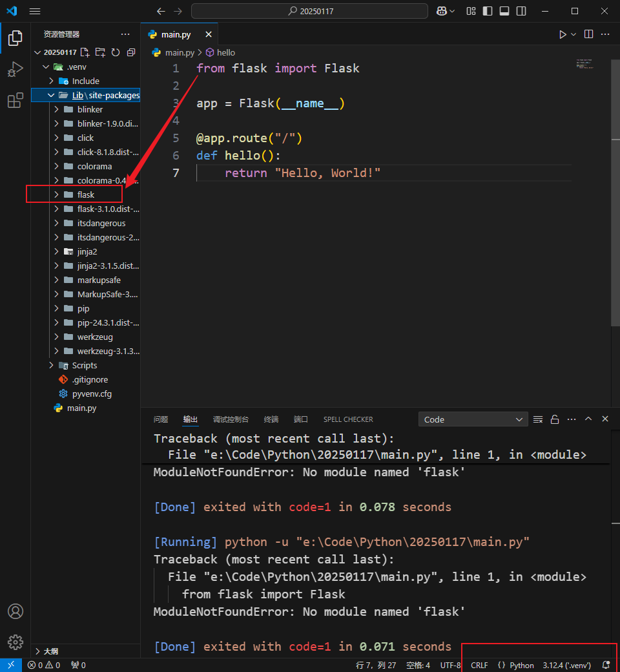The width and height of the screenshot is (620, 672).
Task: Open explorer views and more actions menu
Action: (125, 34)
